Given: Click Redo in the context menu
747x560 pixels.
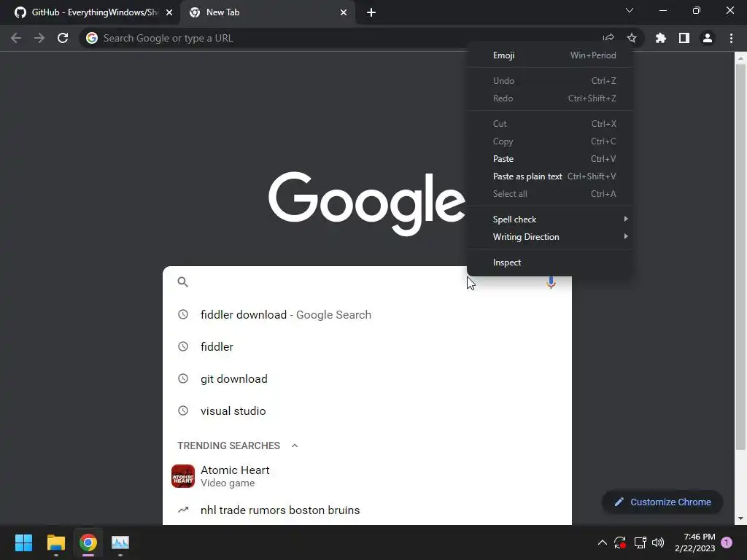Looking at the screenshot, I should tap(550, 98).
